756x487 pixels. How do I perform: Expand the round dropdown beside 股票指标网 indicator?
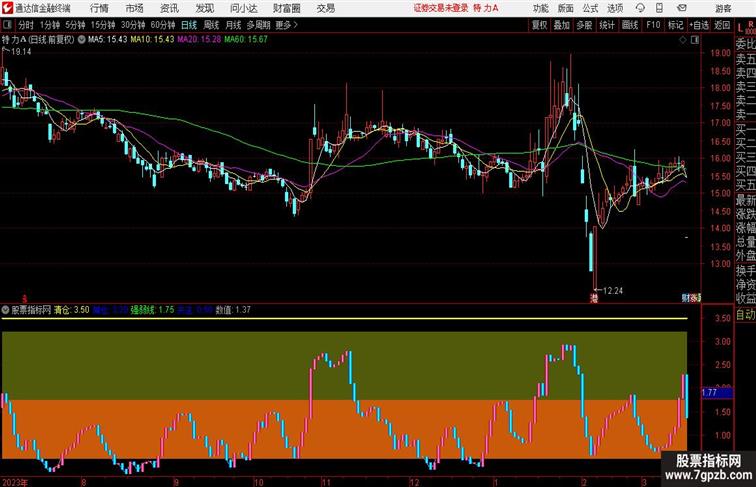pos(5,310)
